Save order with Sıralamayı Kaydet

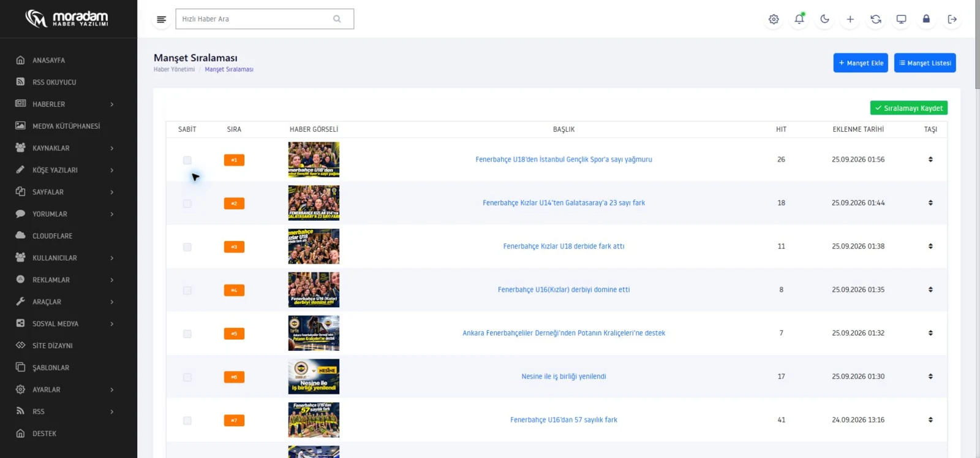pyautogui.click(x=909, y=108)
